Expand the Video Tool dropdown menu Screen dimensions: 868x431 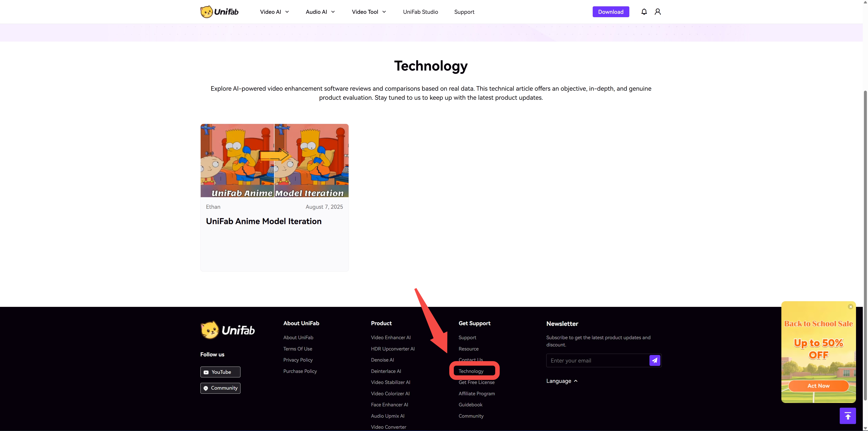point(369,12)
